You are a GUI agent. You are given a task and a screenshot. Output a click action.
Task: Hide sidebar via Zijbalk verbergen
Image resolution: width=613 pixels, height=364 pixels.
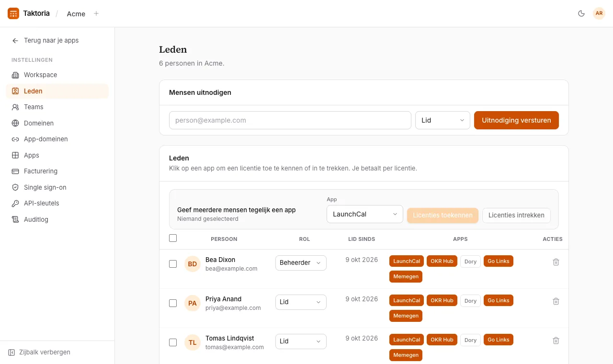[x=40, y=352]
